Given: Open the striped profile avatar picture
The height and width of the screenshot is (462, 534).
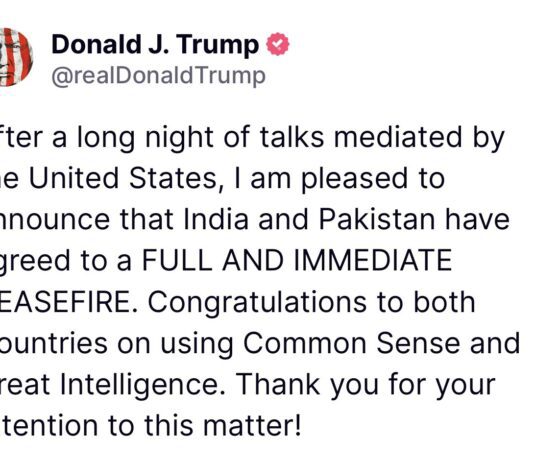Looking at the screenshot, I should coord(15,57).
